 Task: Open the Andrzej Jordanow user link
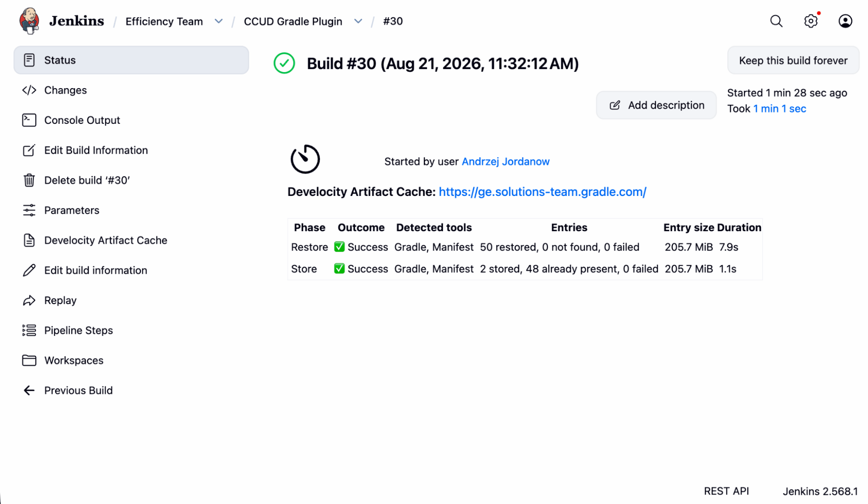point(505,162)
